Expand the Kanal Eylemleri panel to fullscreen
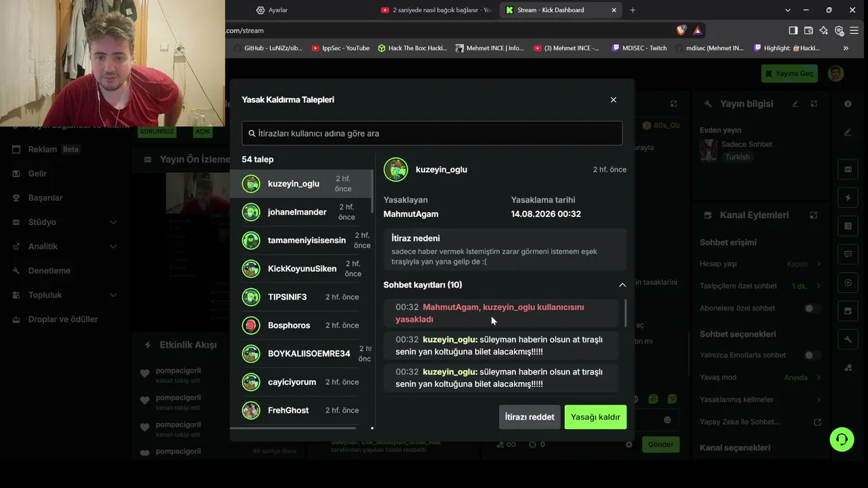This screenshot has height=488, width=868. click(x=814, y=215)
